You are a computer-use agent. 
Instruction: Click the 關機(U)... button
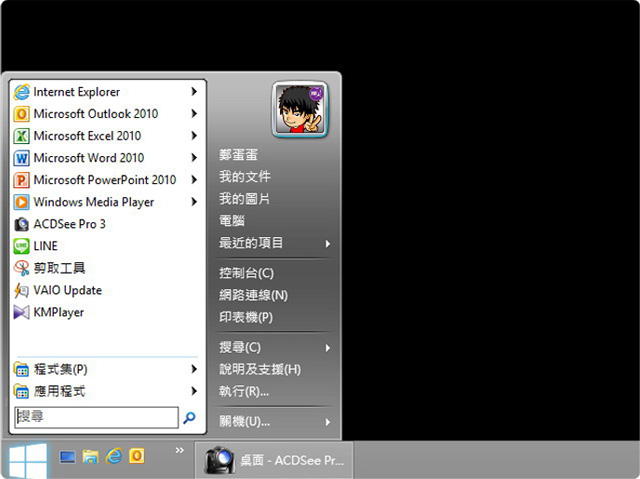click(244, 421)
